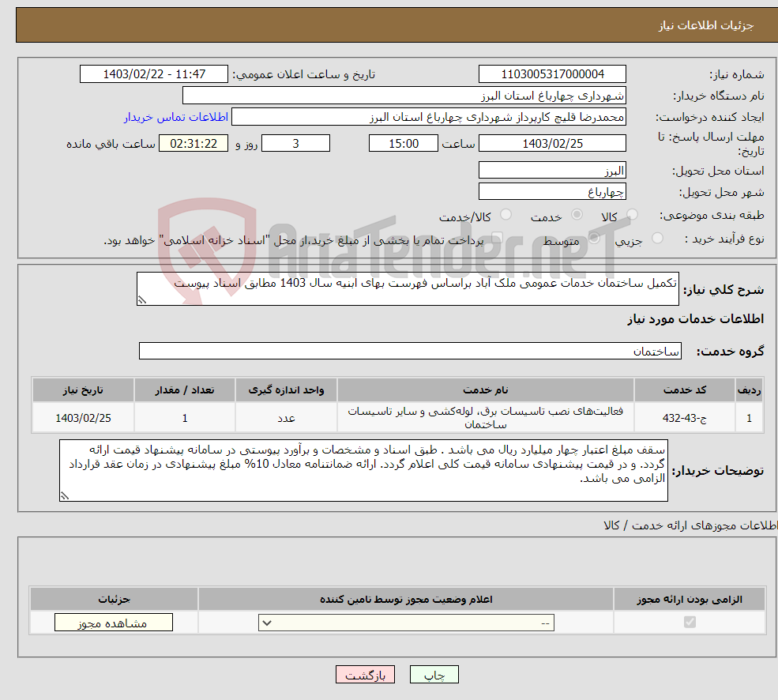Select the خدمت radio button
Viewport: 778px width, 700px height.
pos(577,214)
